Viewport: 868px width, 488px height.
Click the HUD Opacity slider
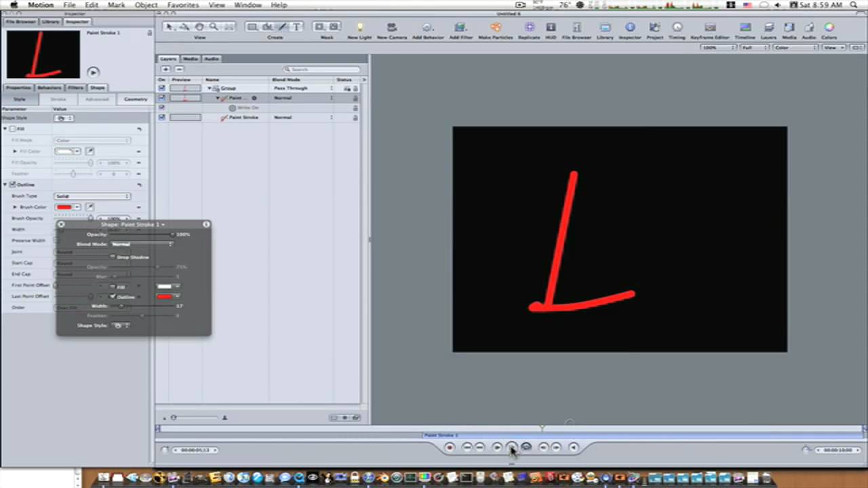[x=142, y=235]
